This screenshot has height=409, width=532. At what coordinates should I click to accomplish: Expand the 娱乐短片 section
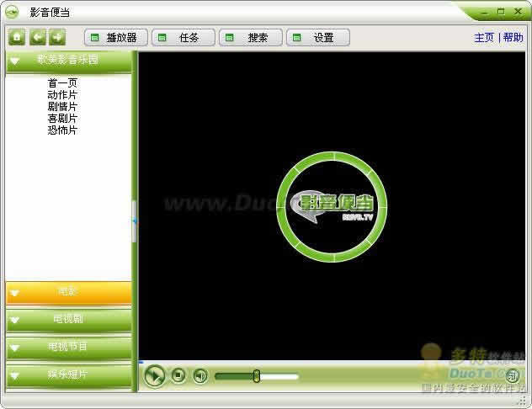(x=68, y=375)
